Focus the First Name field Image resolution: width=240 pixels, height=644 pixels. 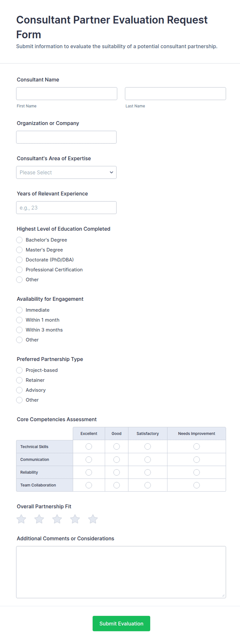[67, 93]
